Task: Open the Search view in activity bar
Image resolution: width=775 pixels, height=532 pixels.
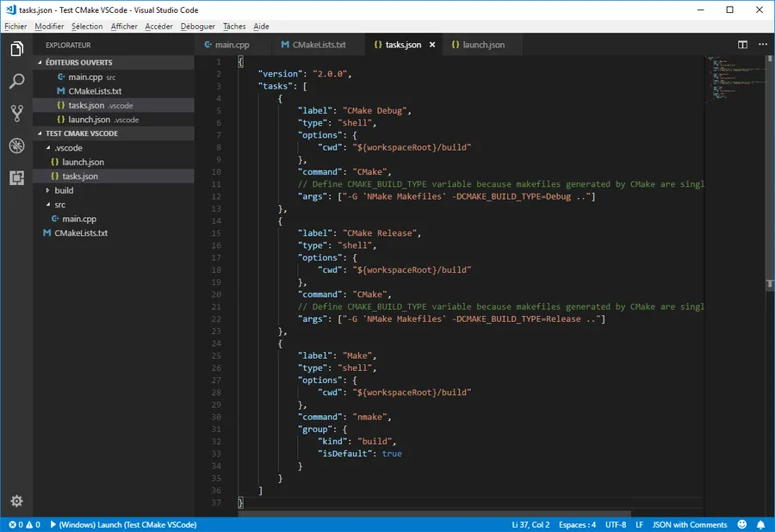Action: point(17,81)
